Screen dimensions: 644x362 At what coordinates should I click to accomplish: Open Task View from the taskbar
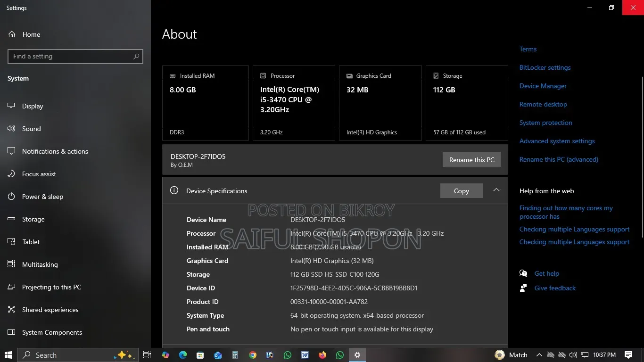(x=147, y=355)
